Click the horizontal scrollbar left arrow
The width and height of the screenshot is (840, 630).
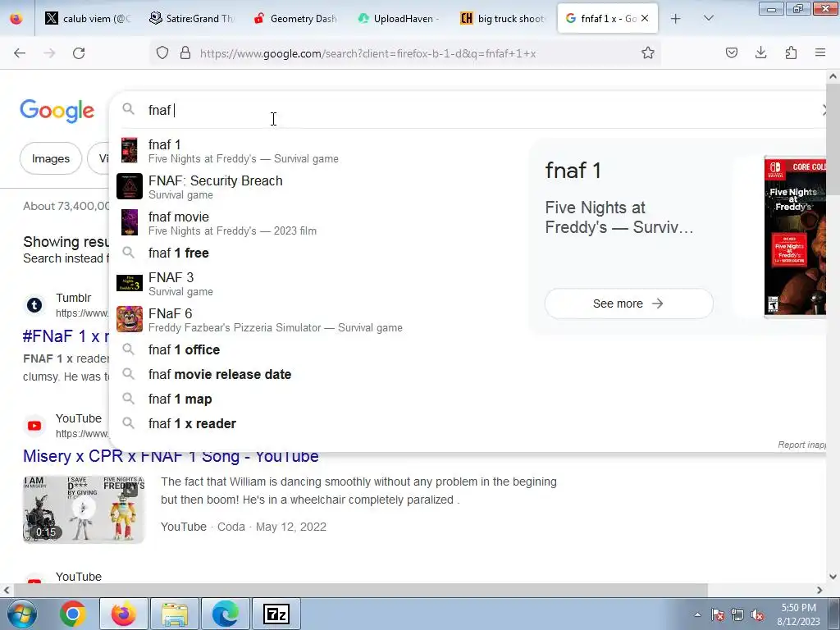[7, 591]
